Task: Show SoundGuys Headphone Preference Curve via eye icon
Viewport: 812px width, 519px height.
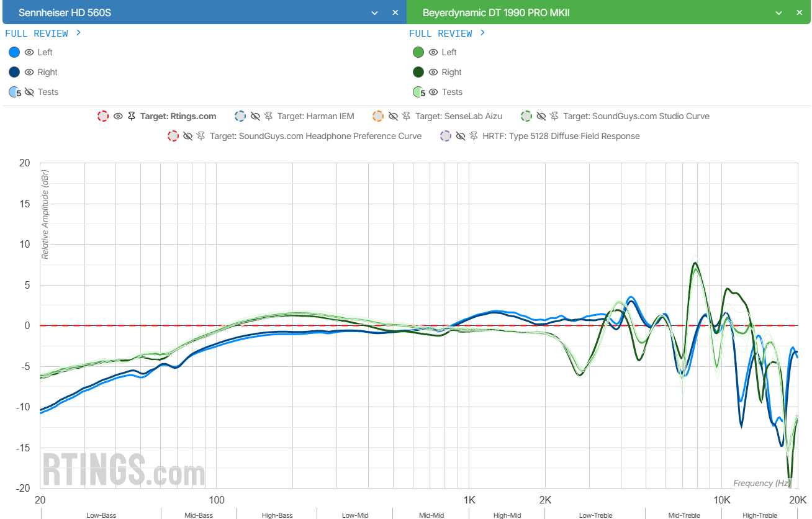Action: tap(187, 136)
